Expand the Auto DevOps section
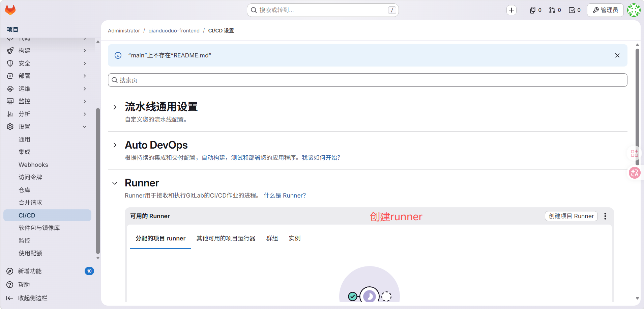 point(115,145)
